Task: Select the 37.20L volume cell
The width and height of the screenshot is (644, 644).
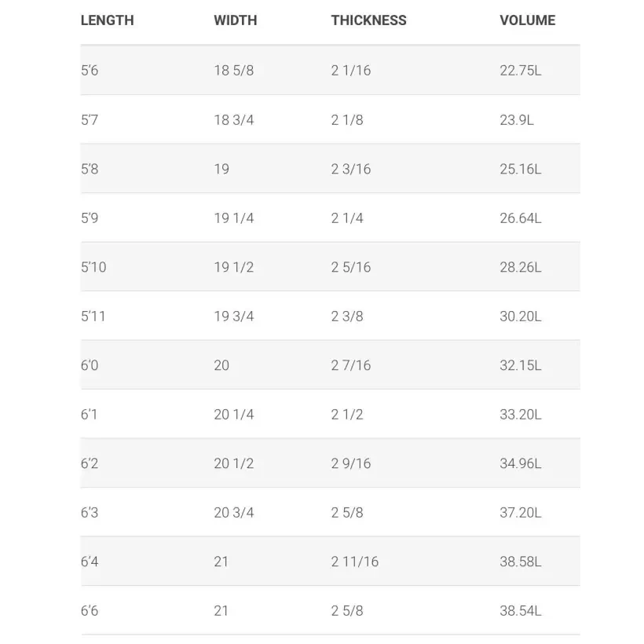Action: coord(520,513)
